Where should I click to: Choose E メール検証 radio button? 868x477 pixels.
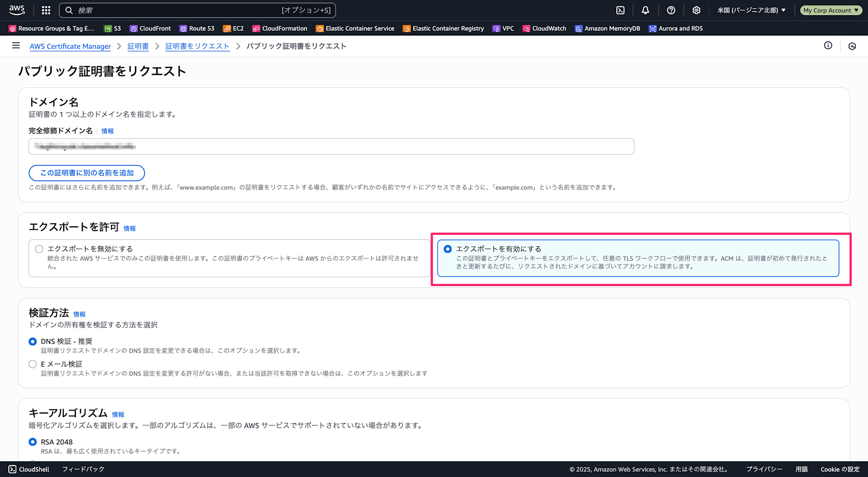pos(33,364)
